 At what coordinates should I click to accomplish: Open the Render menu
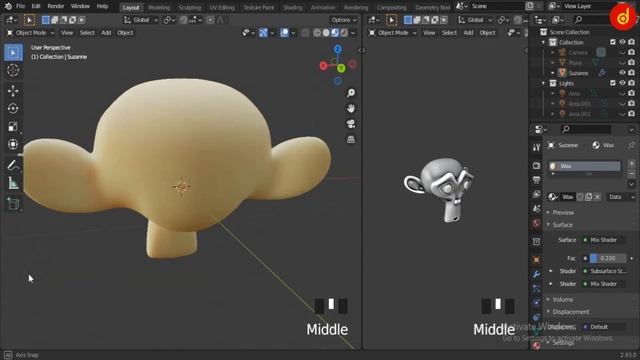(x=56, y=6)
